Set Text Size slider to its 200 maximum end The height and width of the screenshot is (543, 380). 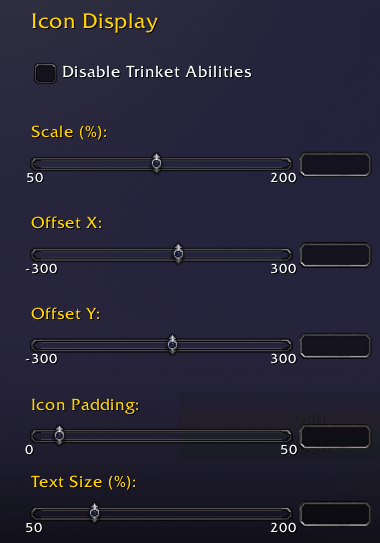[x=288, y=513]
